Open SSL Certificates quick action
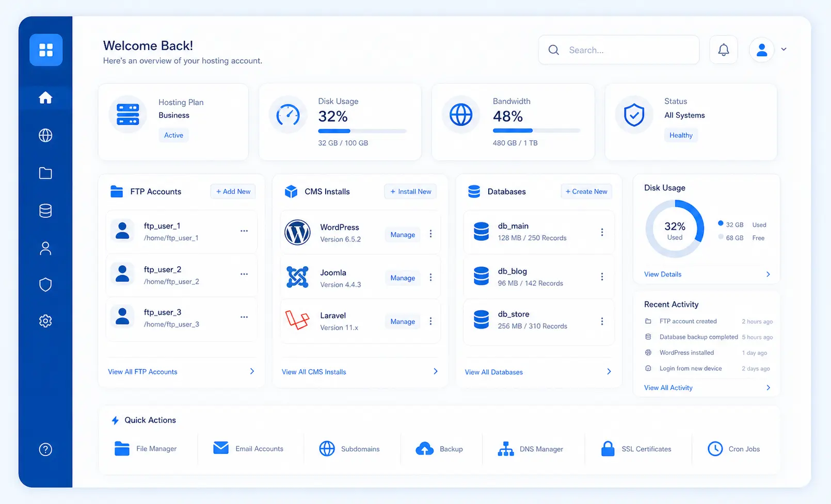831x504 pixels. tap(636, 449)
